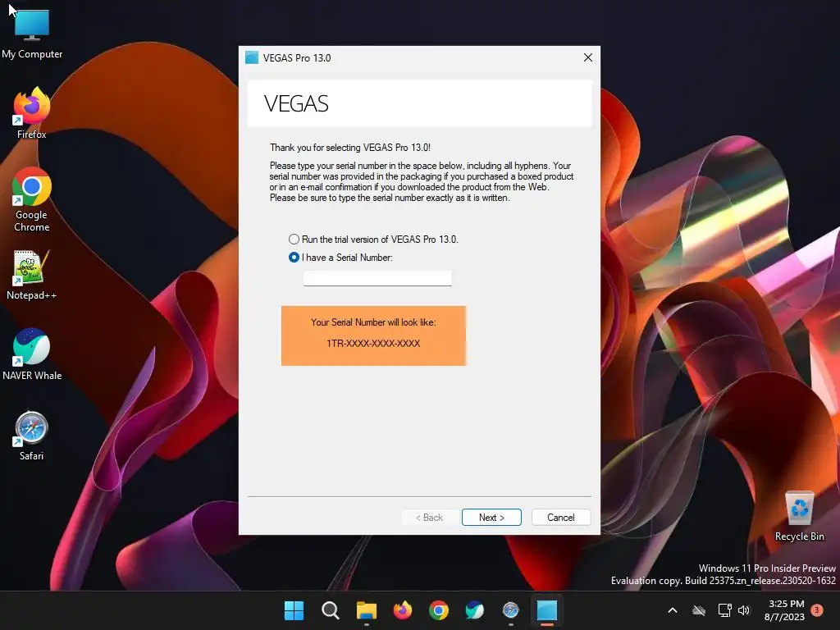This screenshot has width=840, height=630.
Task: Launch Firefox from the desktop shortcut
Action: point(32,113)
